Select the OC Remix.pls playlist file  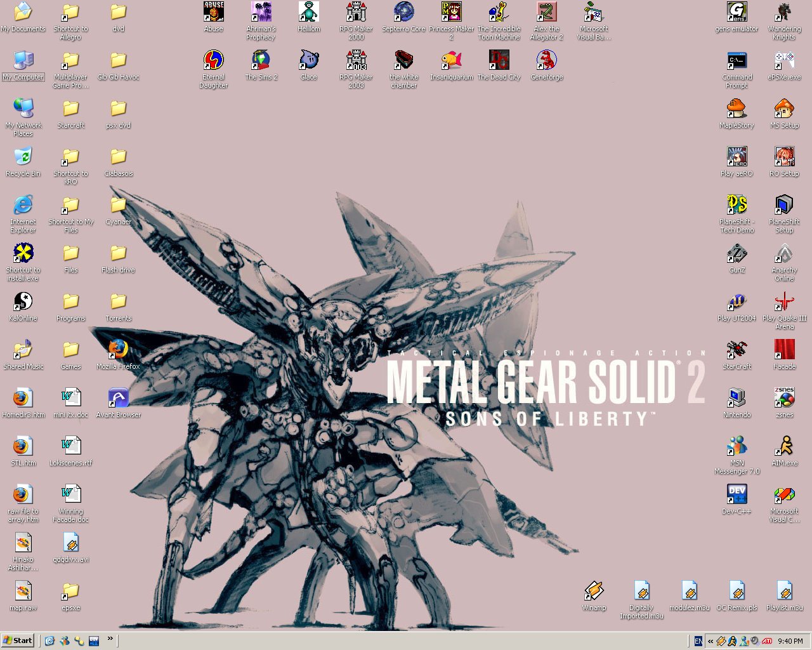pos(737,591)
